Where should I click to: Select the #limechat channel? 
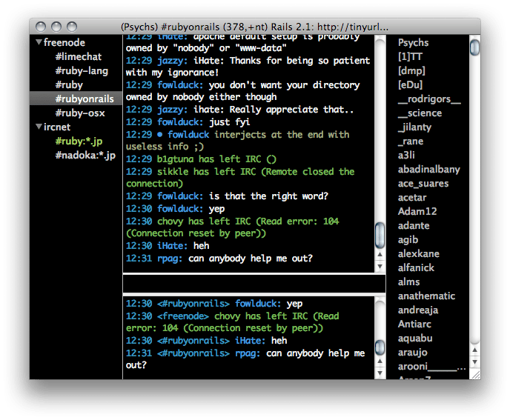79,56
